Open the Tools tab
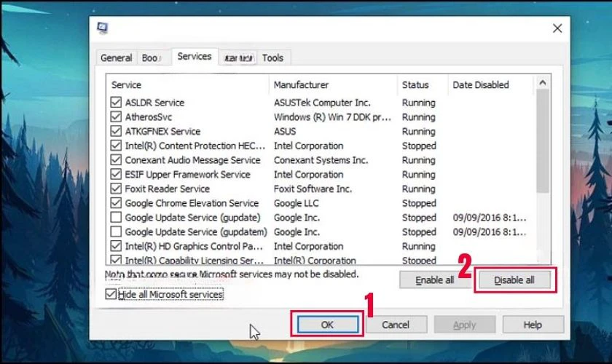Screen dimensions: 612x364 273,58
